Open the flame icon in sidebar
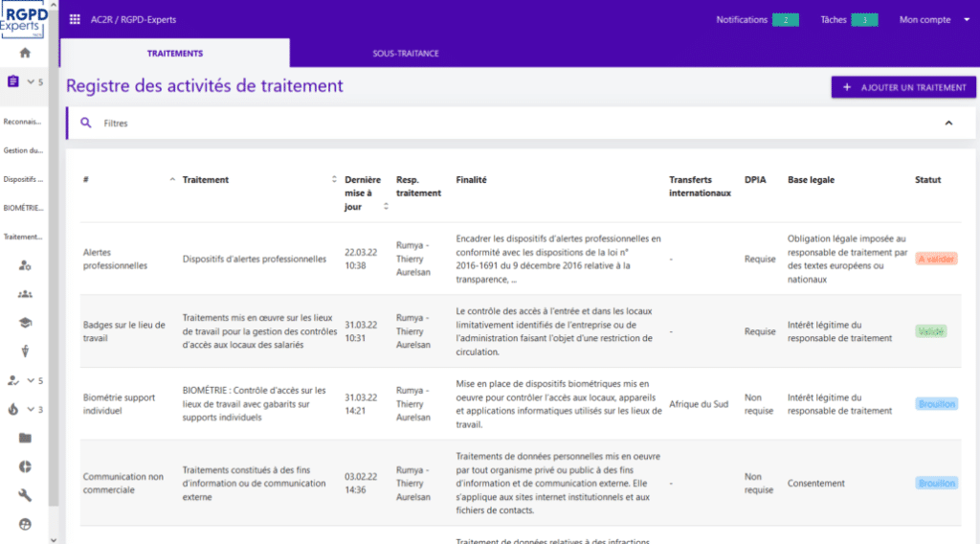This screenshot has width=980, height=544. (x=13, y=409)
